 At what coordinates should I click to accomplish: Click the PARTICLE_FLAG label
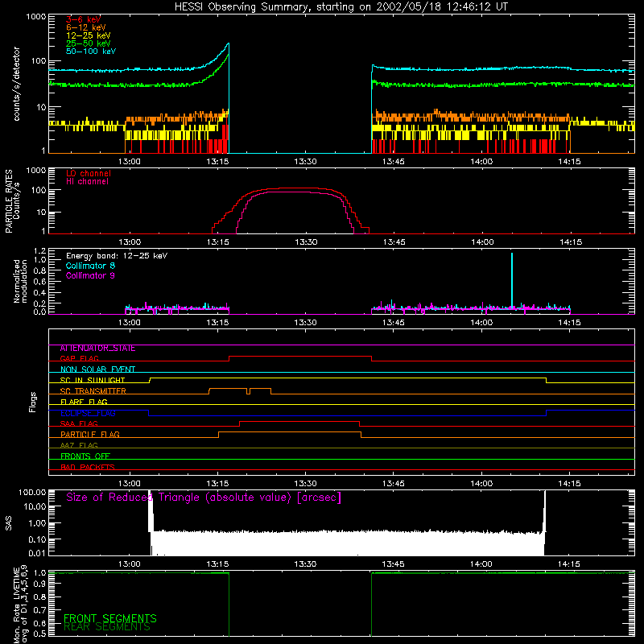click(90, 435)
